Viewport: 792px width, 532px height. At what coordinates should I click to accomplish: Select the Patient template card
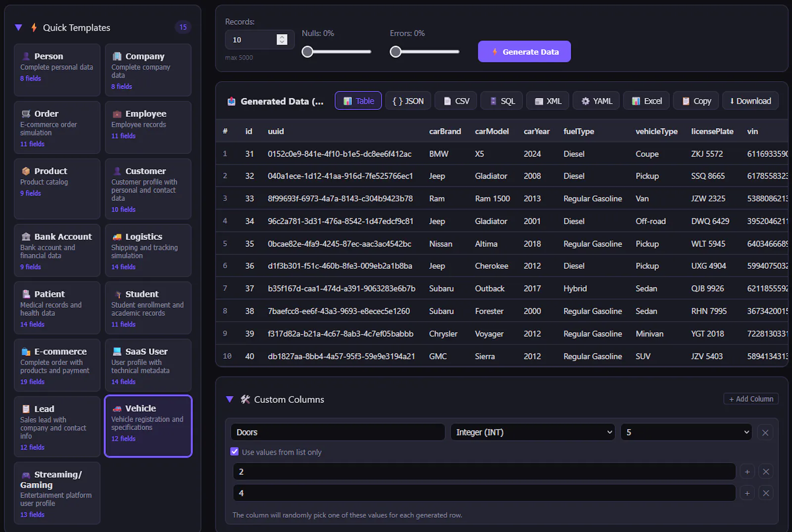pos(57,308)
